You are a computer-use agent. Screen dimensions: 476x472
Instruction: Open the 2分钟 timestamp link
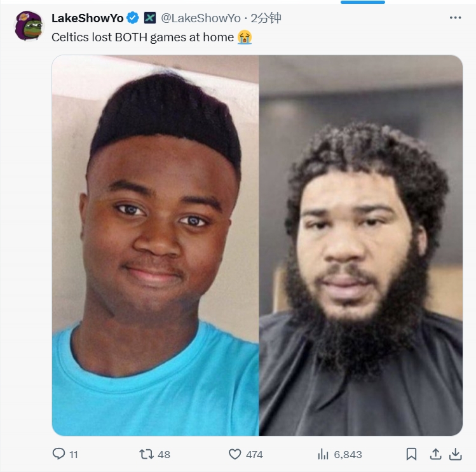266,18
